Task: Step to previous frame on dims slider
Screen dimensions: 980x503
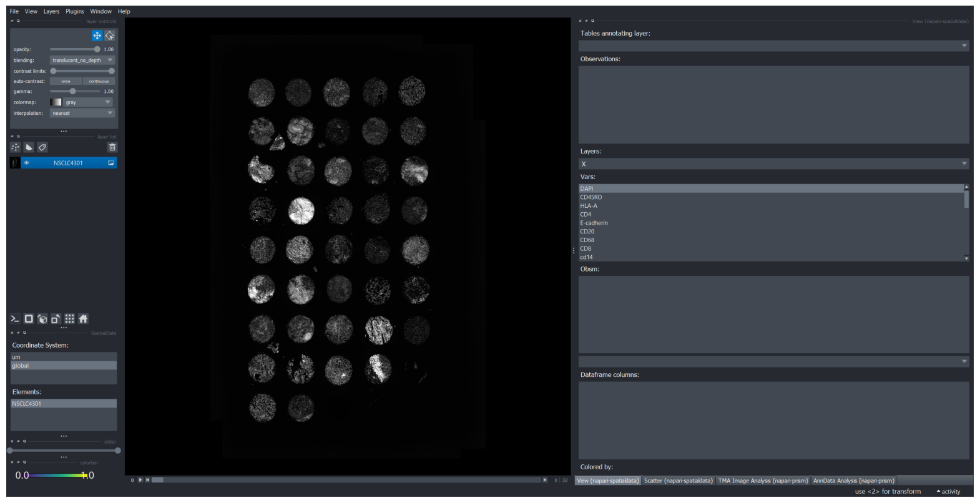Action: click(x=147, y=480)
